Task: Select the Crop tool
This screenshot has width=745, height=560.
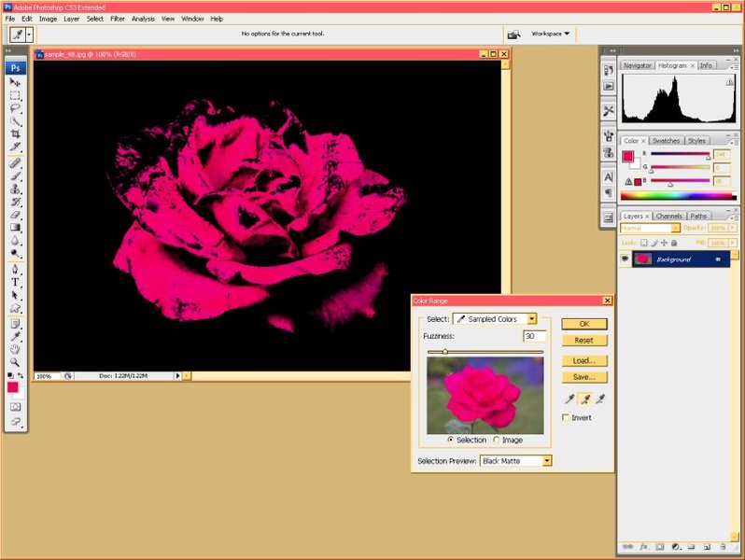Action: 16,133
